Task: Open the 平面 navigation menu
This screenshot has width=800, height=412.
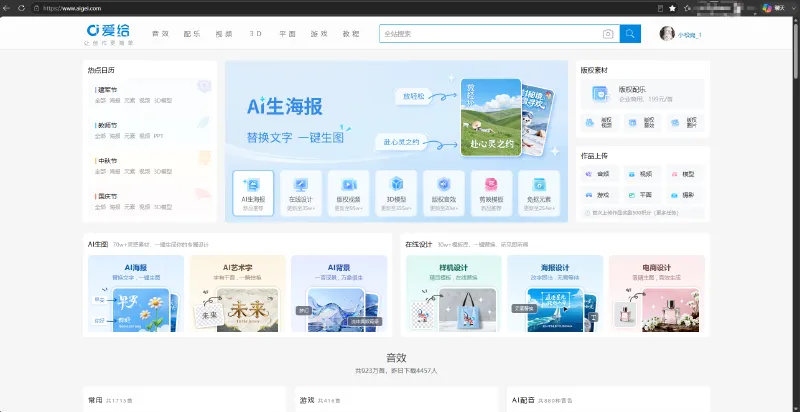Action: pos(287,34)
